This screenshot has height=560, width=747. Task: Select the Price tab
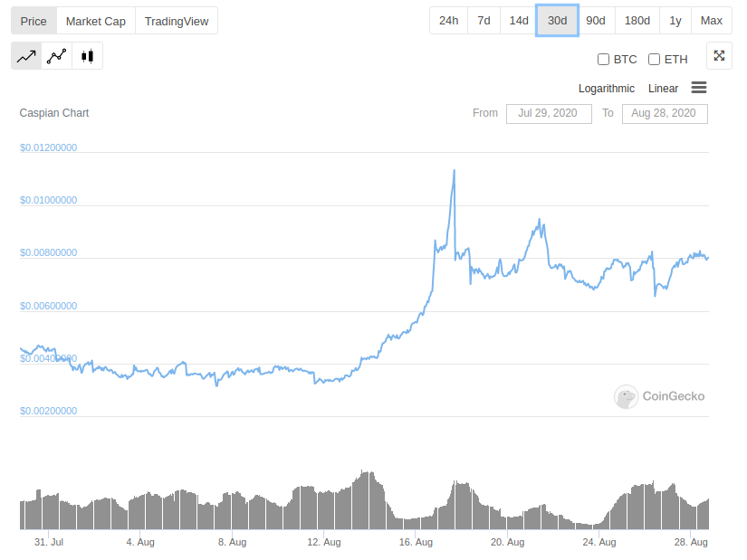[34, 21]
